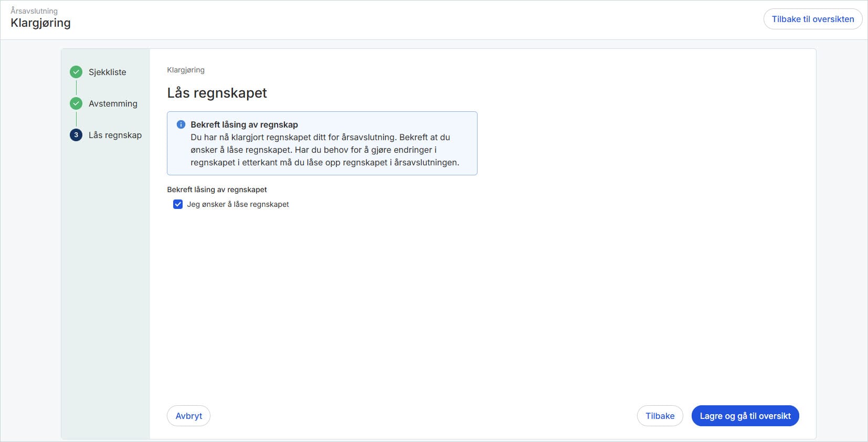Click the bold 'Bekreft låsing av regnskap' notice title
Screen dimensions: 868x442
244,124
